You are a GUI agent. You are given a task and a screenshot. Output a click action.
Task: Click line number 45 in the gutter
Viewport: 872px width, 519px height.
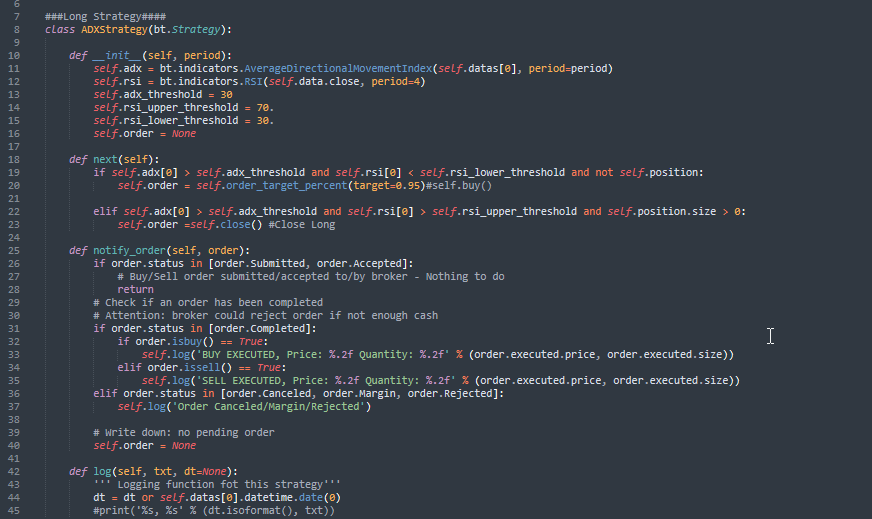click(x=14, y=510)
